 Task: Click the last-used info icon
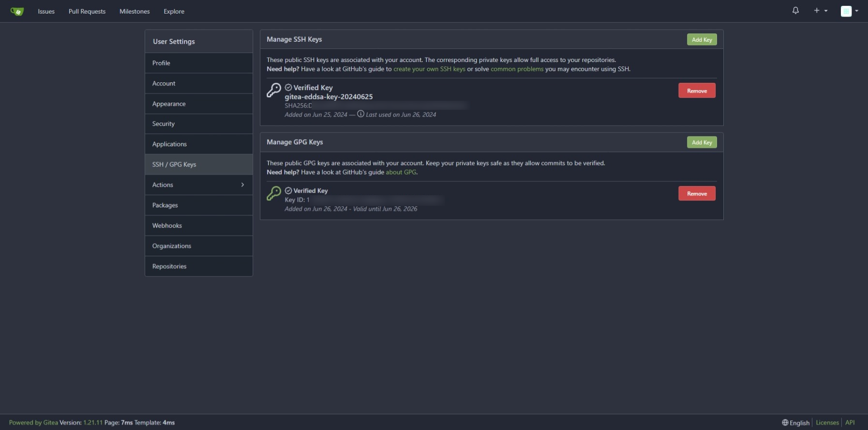(x=360, y=114)
